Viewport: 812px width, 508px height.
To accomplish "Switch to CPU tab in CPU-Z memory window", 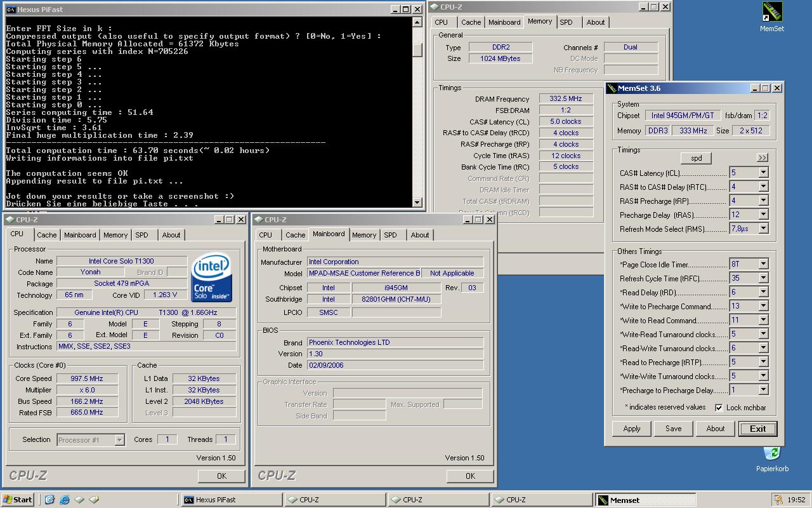I will click(x=442, y=22).
